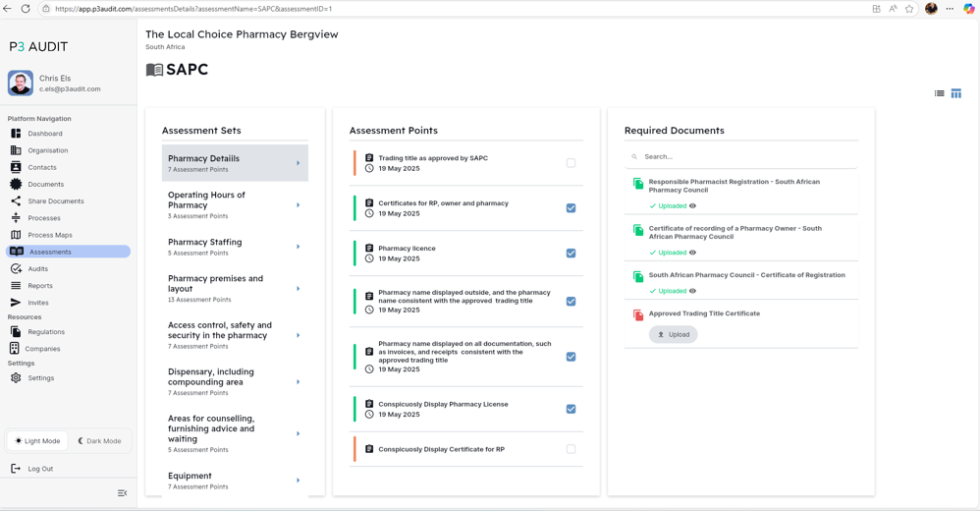
Task: Expand the Operating Hours of Pharmacy set
Action: (299, 205)
